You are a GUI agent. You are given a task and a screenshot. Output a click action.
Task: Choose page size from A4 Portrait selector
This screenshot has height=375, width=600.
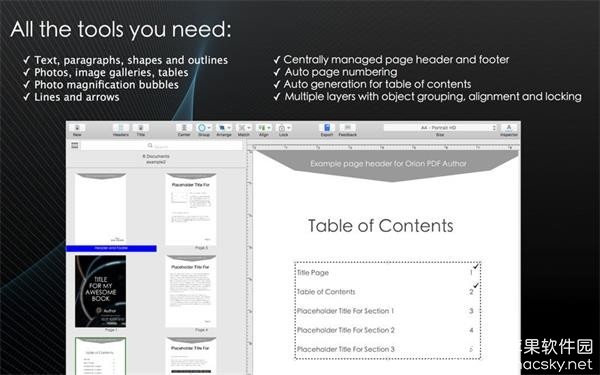(x=440, y=127)
